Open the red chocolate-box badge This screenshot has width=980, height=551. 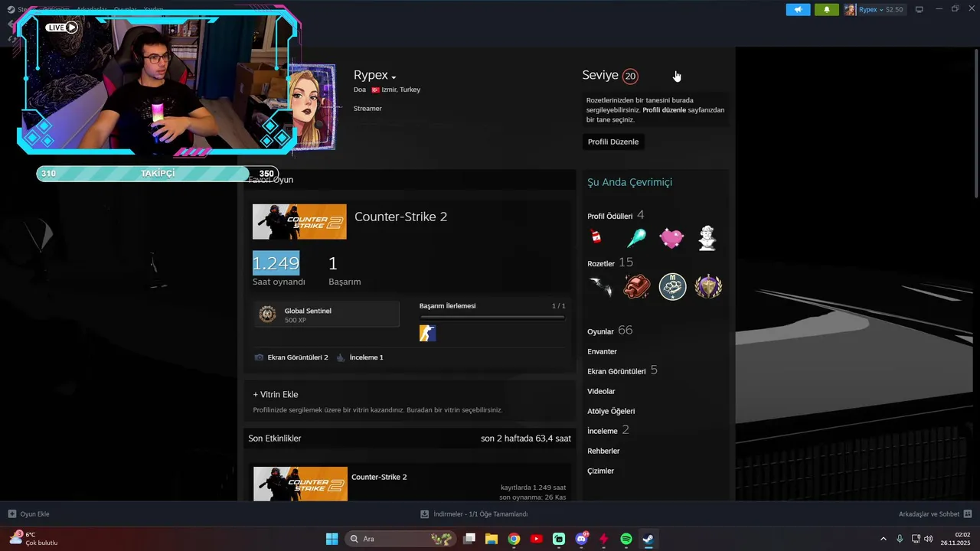tap(636, 287)
